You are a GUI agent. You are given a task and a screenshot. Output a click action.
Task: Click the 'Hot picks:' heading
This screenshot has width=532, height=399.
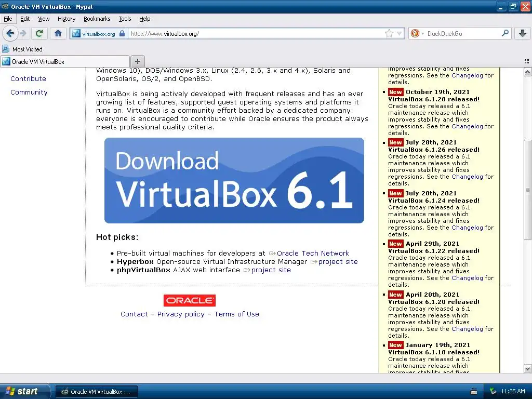click(x=117, y=237)
